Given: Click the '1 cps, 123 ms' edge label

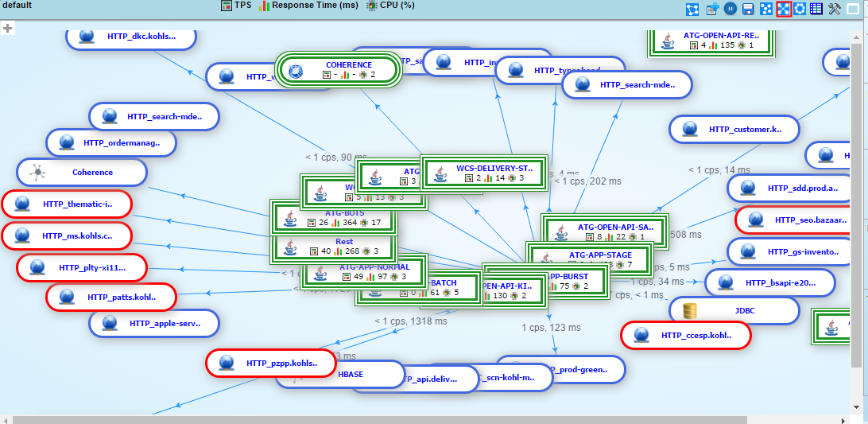Looking at the screenshot, I should click(x=551, y=328).
